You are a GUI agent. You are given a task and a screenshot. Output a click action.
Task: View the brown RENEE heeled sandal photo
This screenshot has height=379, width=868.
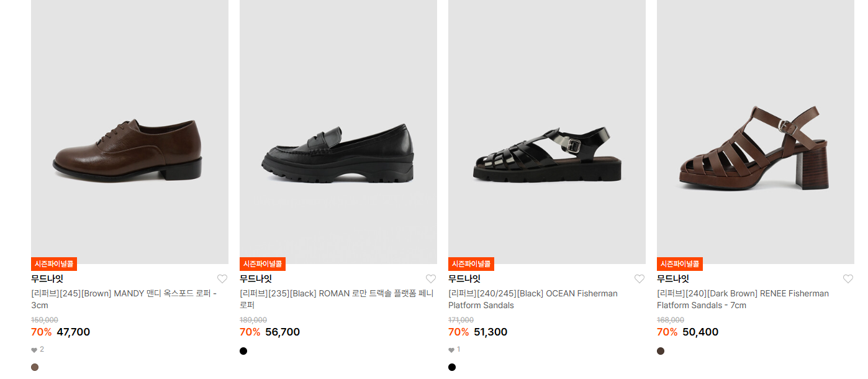click(x=756, y=132)
